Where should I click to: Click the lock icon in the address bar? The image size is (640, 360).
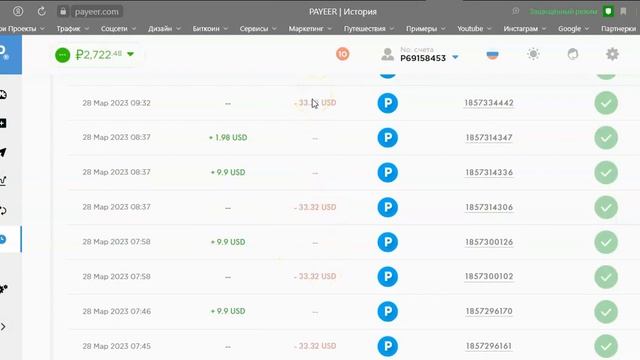pos(63,11)
